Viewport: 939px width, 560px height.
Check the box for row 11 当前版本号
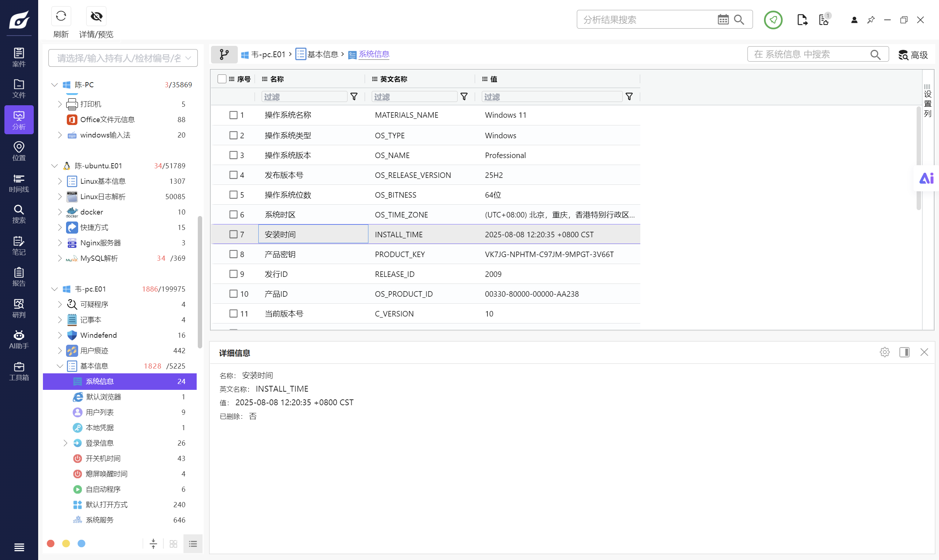click(x=233, y=313)
